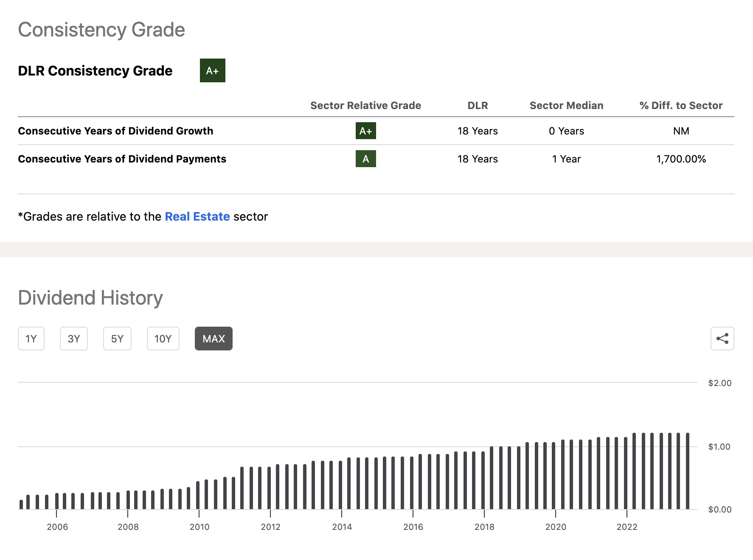
Task: Select the 3Y dividend history range
Action: pyautogui.click(x=74, y=339)
